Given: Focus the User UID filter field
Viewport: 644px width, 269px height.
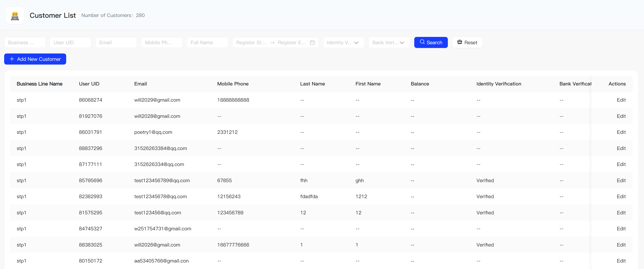Looking at the screenshot, I should [x=71, y=42].
